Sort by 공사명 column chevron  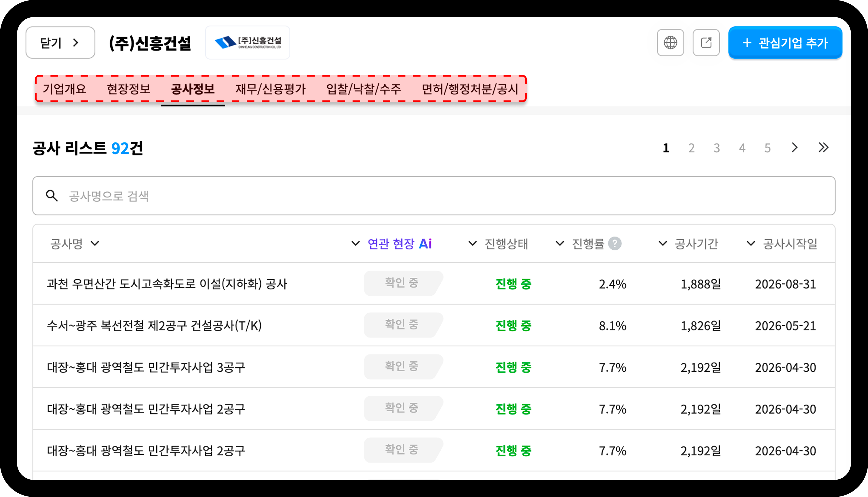[x=95, y=244]
